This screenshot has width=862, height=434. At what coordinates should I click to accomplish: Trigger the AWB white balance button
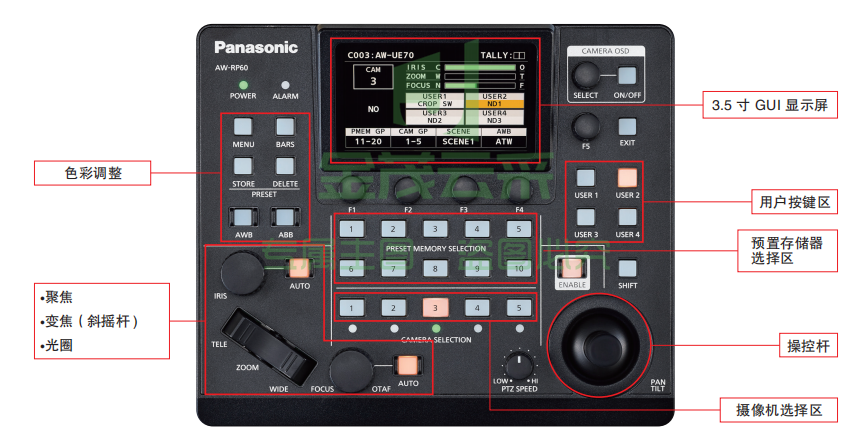pos(243,217)
